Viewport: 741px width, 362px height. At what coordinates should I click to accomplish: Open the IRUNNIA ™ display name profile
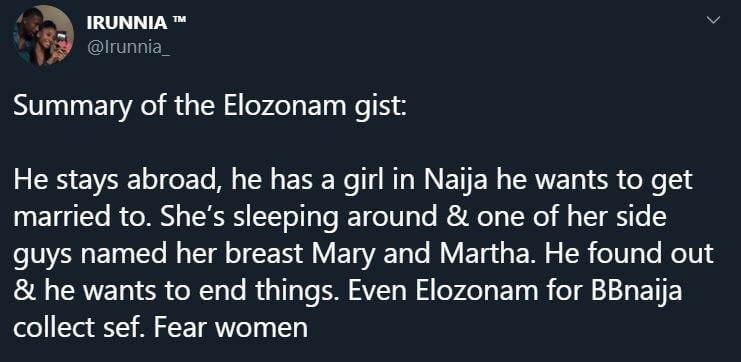pyautogui.click(x=136, y=23)
